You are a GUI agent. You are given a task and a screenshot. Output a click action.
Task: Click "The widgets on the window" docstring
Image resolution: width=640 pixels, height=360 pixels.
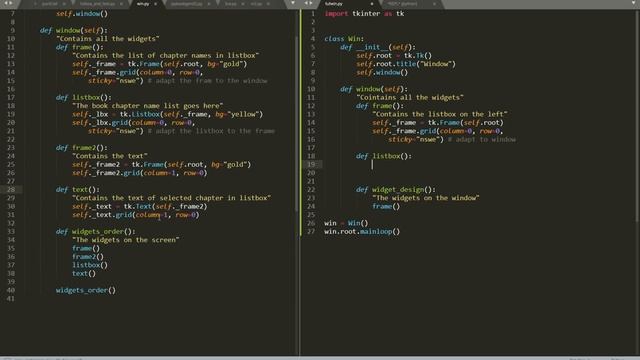point(426,198)
